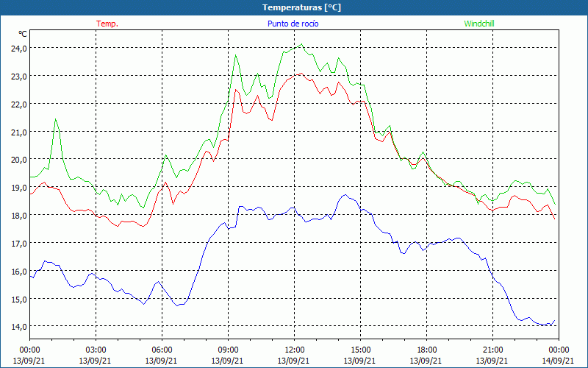Click the 09:00 time axis label
Image resolution: width=588 pixels, height=368 pixels.
tap(228, 350)
